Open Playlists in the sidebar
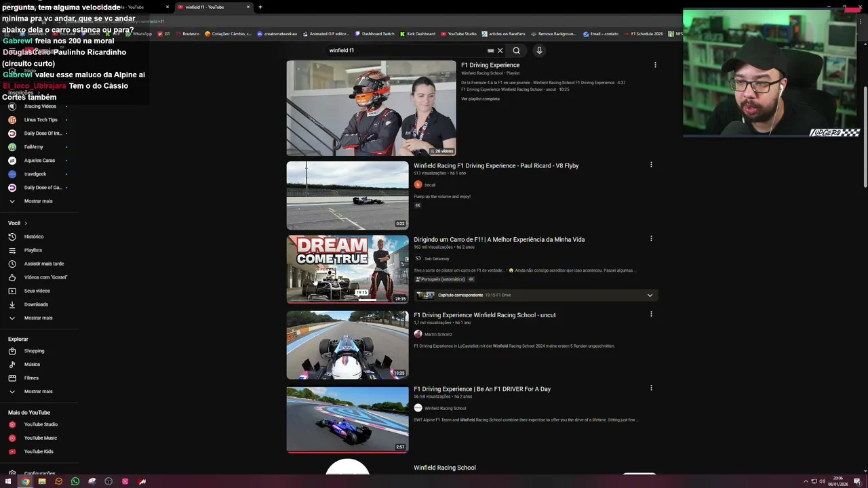Screen dimensions: 868x488 coord(33,250)
